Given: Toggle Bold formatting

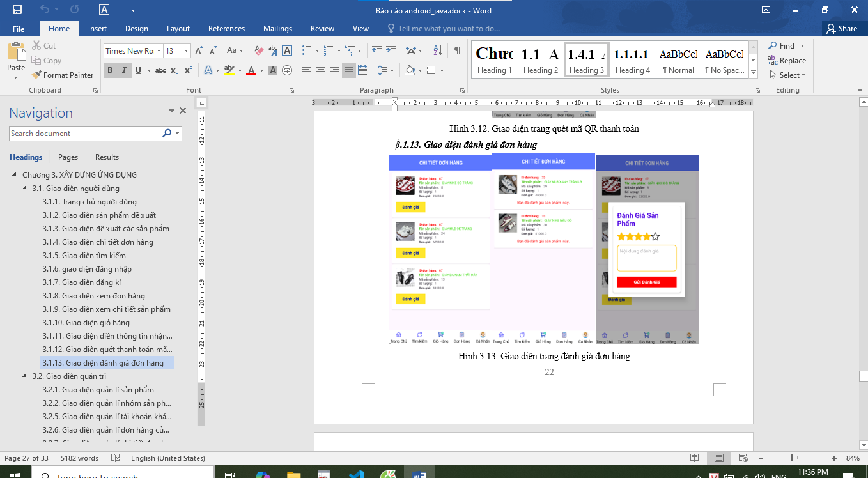Looking at the screenshot, I should [x=110, y=70].
